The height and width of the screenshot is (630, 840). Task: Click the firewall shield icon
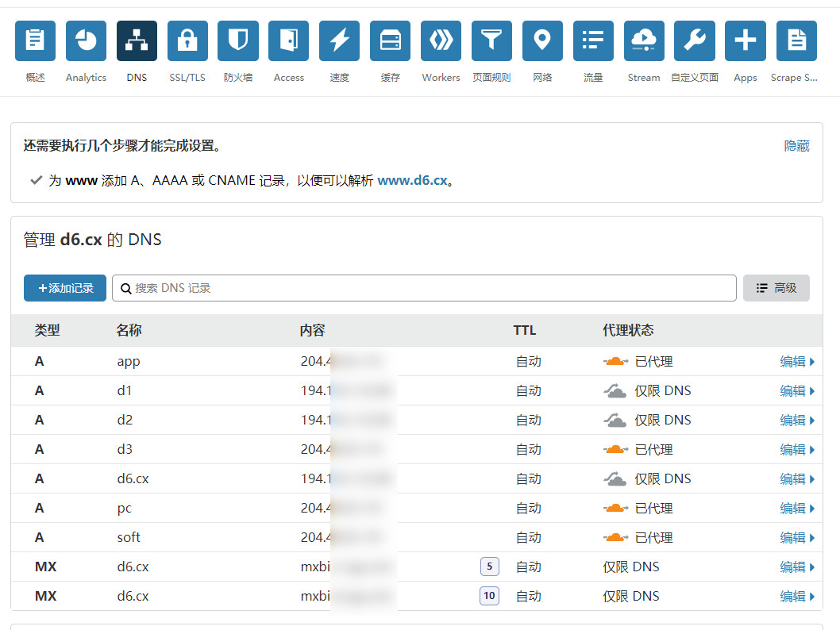pos(238,41)
